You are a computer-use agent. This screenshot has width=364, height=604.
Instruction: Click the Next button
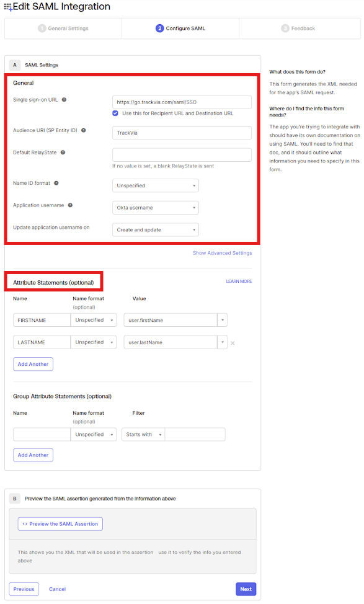point(246,589)
